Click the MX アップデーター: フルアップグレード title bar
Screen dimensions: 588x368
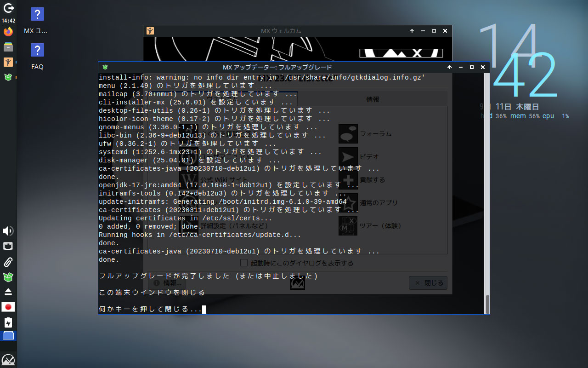[277, 67]
